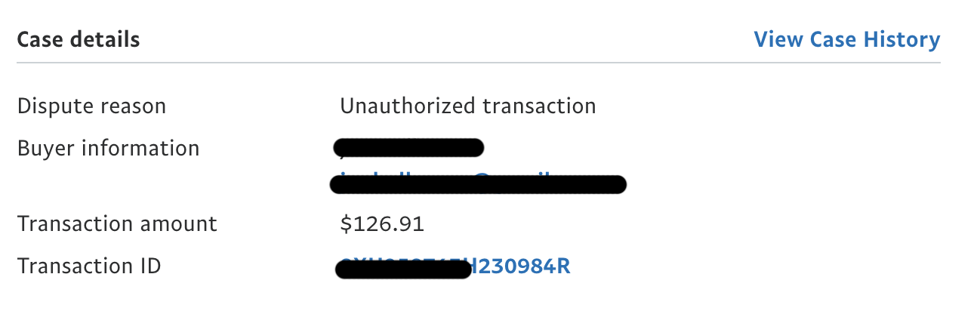Viewport: 980px width, 311px height.
Task: Click the Transaction amount label
Action: [x=117, y=224]
